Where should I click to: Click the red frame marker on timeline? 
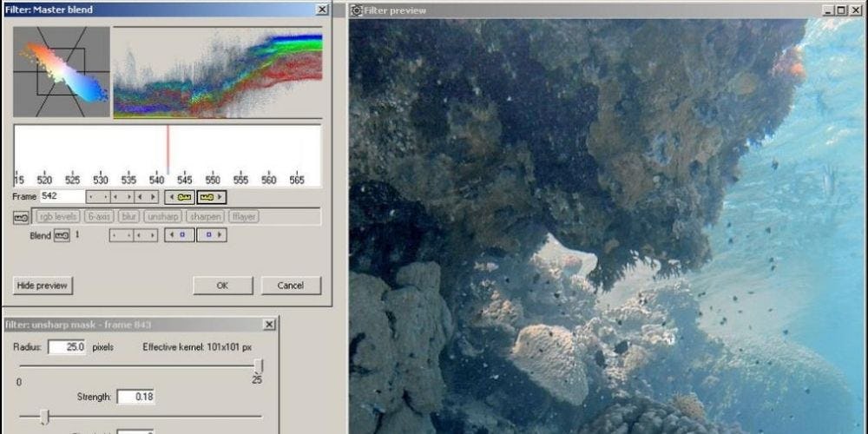point(168,149)
